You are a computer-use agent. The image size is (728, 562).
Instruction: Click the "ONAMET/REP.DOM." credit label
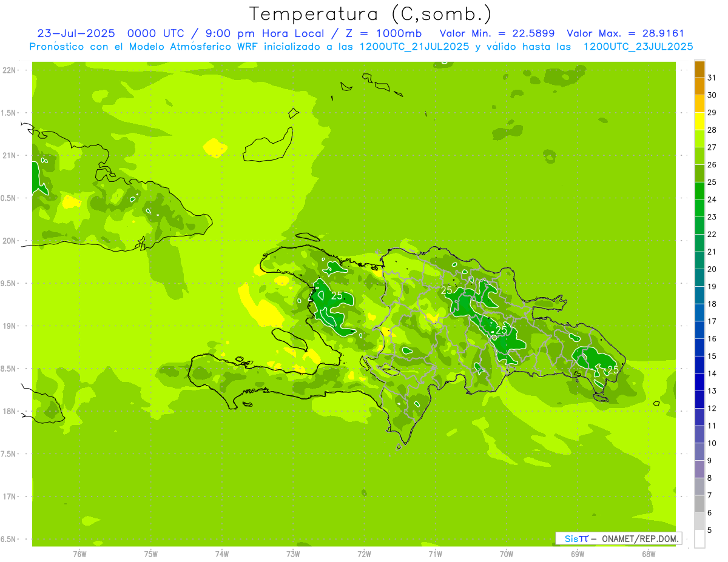(x=641, y=538)
